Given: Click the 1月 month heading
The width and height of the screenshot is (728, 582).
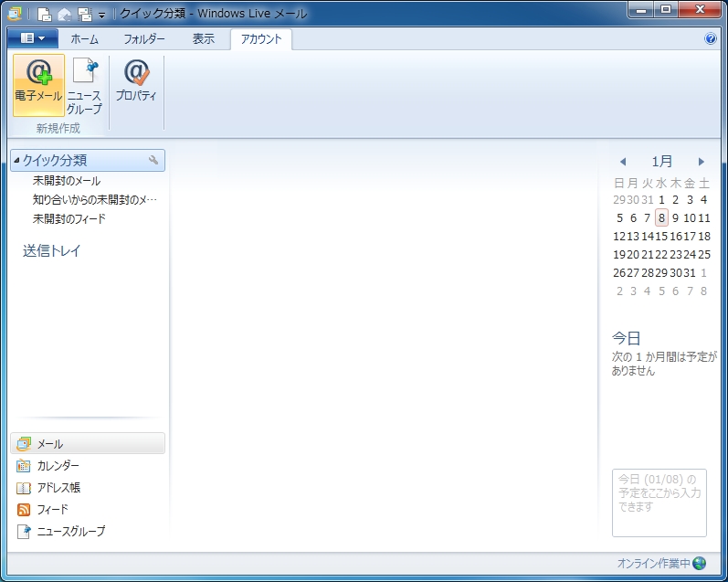Looking at the screenshot, I should coord(661,162).
